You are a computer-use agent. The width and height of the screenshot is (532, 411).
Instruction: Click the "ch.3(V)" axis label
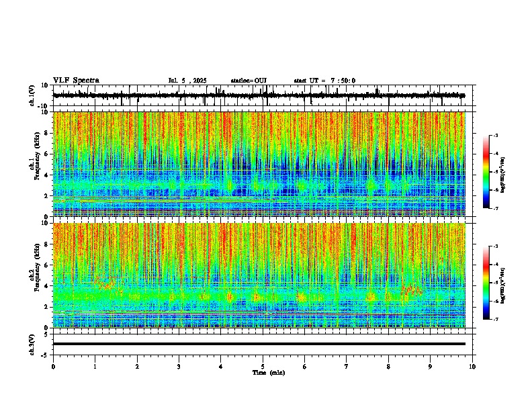coord(32,345)
